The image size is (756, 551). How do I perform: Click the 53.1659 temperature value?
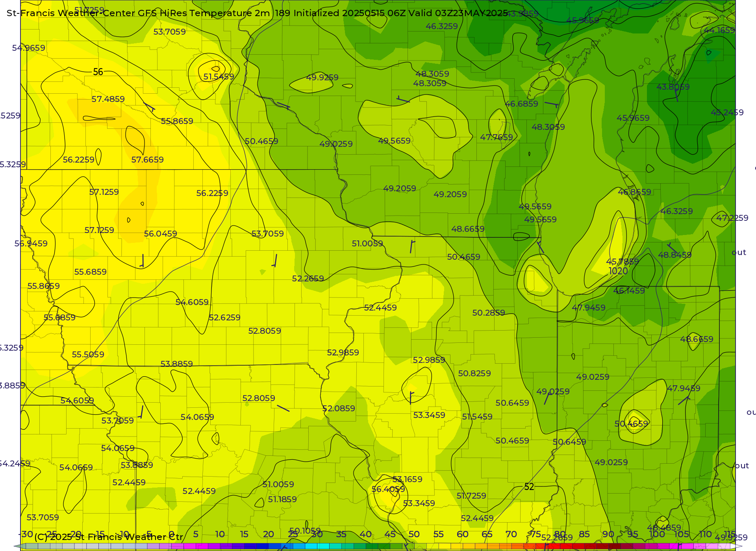pos(408,479)
